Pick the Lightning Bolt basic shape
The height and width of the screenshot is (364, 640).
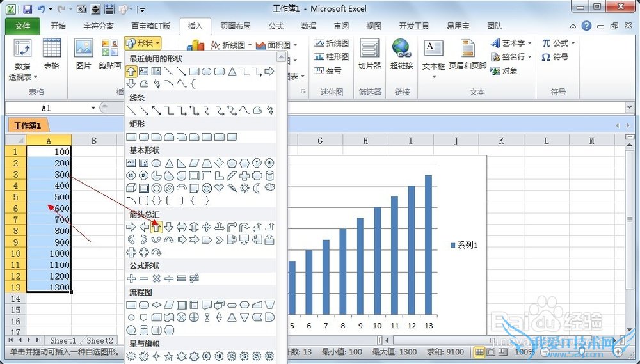(232, 188)
